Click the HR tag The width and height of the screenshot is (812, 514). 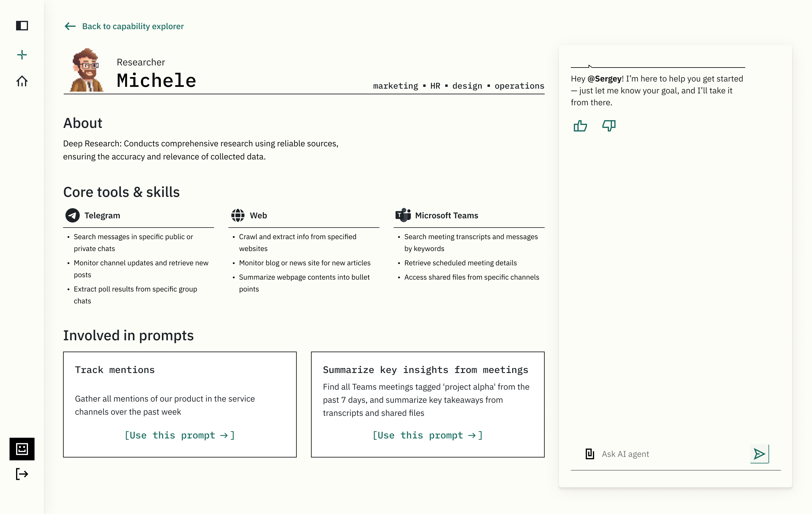click(x=435, y=86)
